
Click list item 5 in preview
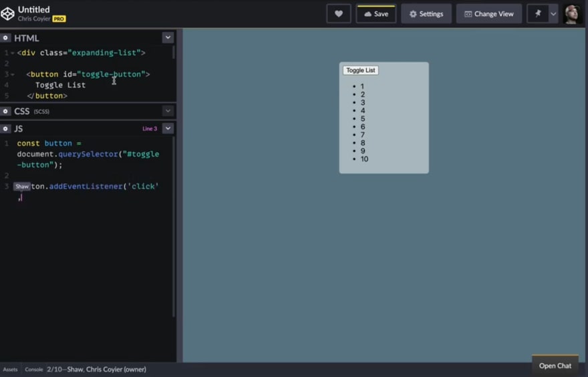[x=363, y=118]
